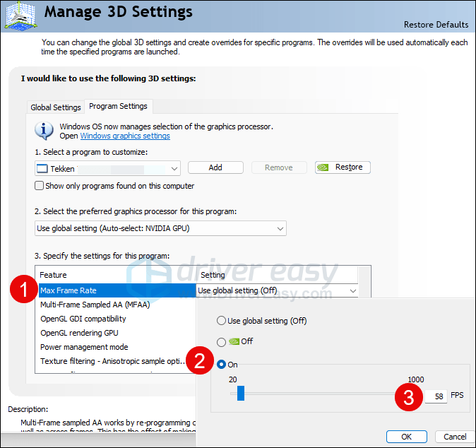This screenshot has width=476, height=448.
Task: Click the red number 1 badge
Action: (x=24, y=290)
